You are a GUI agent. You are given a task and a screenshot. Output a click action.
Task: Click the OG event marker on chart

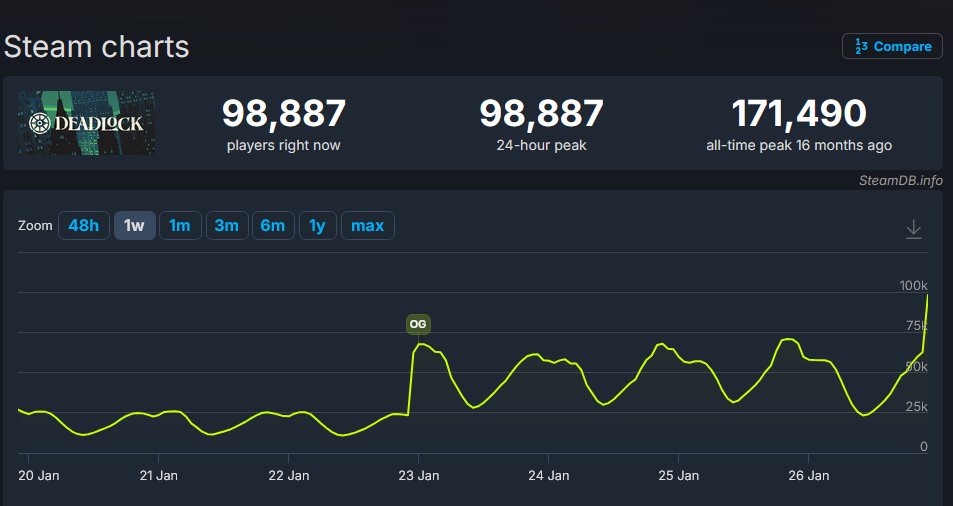coord(418,324)
